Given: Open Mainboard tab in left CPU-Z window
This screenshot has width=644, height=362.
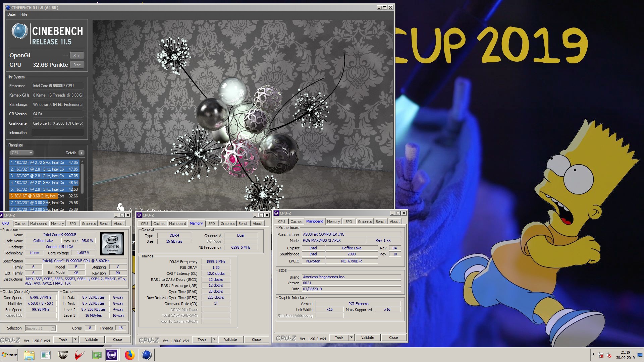Looking at the screenshot, I should tap(39, 224).
